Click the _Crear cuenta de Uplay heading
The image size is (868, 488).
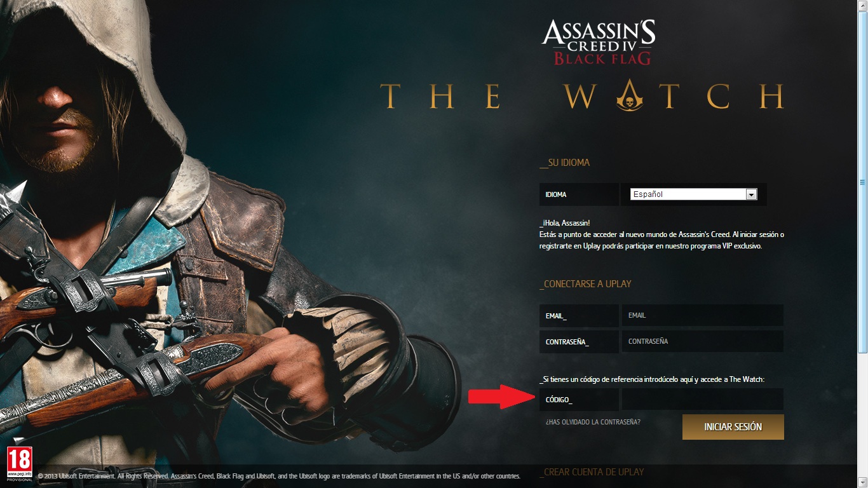(592, 471)
